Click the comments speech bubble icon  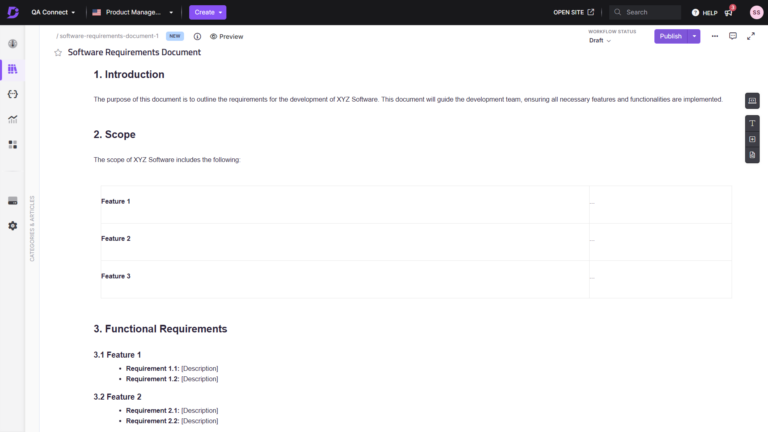[x=733, y=36]
